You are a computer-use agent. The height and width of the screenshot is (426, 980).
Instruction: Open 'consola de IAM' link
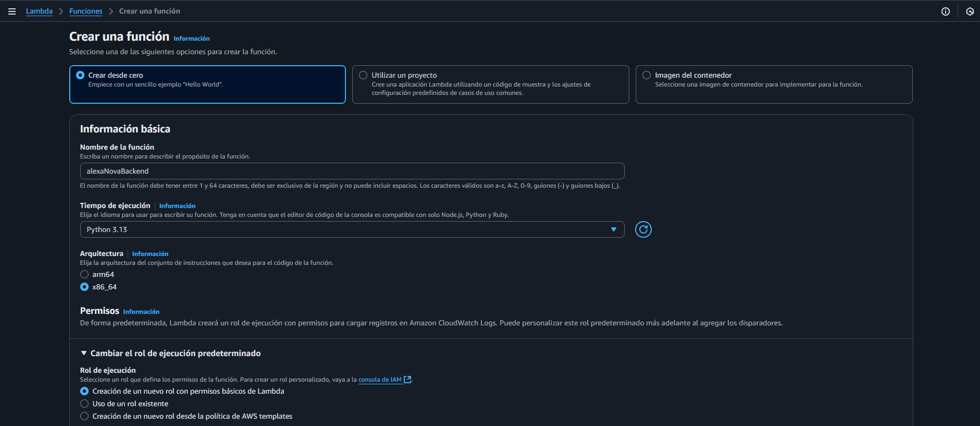pyautogui.click(x=380, y=380)
